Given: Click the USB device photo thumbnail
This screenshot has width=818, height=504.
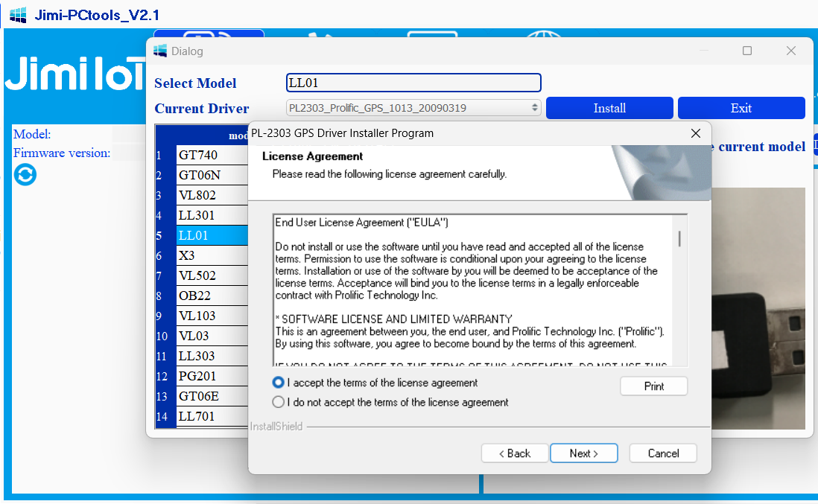Looking at the screenshot, I should click(758, 308).
